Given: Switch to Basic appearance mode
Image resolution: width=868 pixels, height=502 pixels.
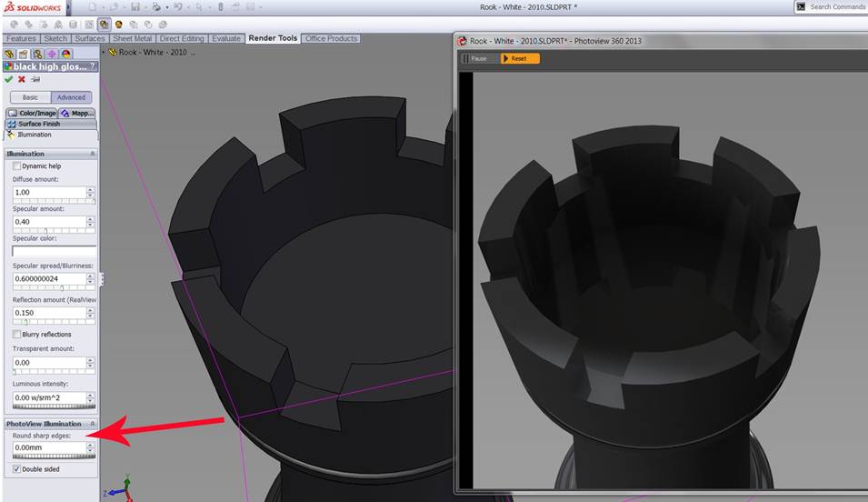Looking at the screenshot, I should click(x=30, y=97).
